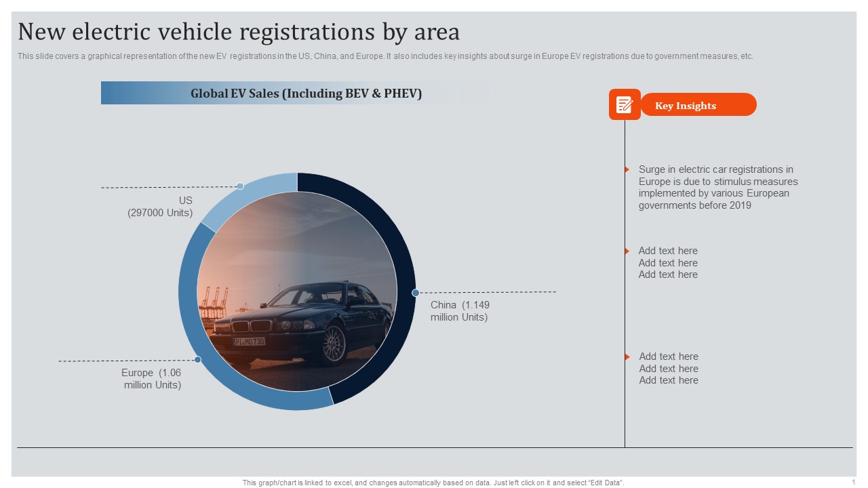Click the slide title about new electric vehicle registrations
This screenshot has height=488, width=868.
(x=239, y=32)
